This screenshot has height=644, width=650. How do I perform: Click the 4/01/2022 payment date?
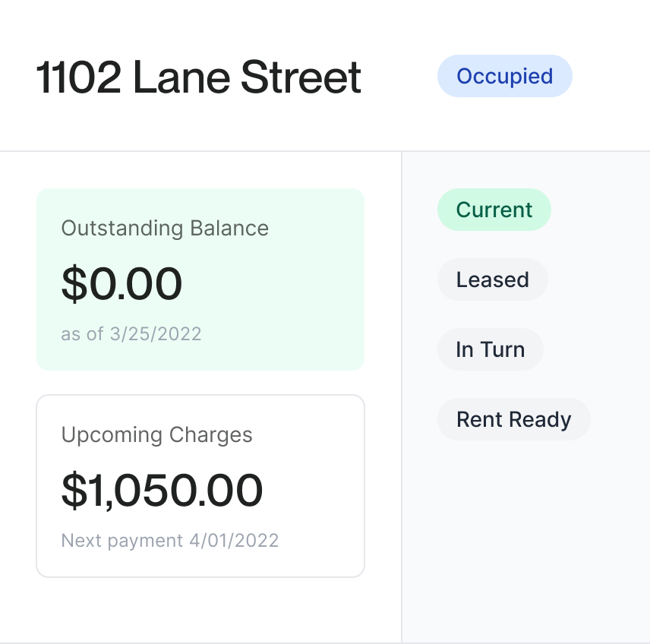coord(234,540)
